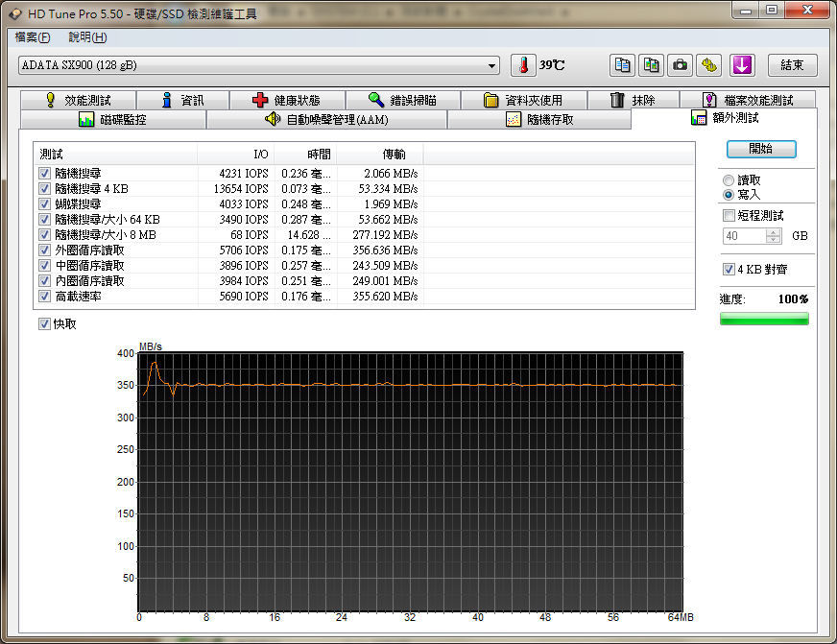Viewport: 837px width, 644px height.
Task: Click the 100% progress value
Action: pyautogui.click(x=793, y=299)
